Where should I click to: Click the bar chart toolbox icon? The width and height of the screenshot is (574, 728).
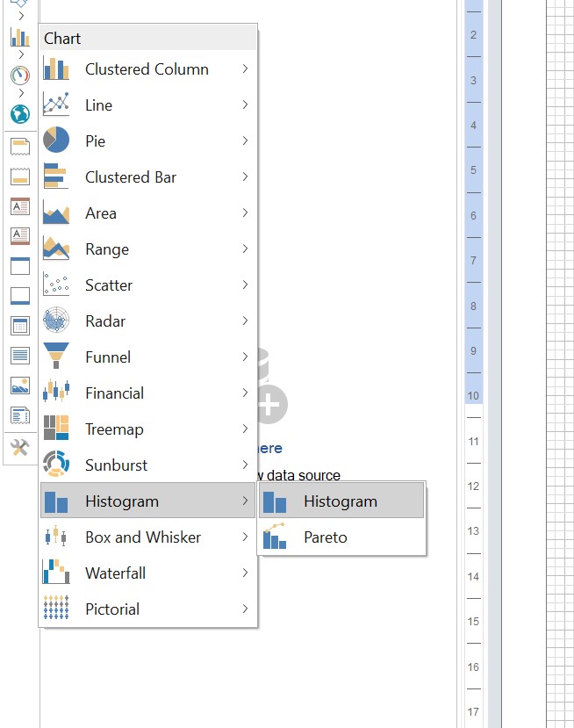[x=20, y=37]
